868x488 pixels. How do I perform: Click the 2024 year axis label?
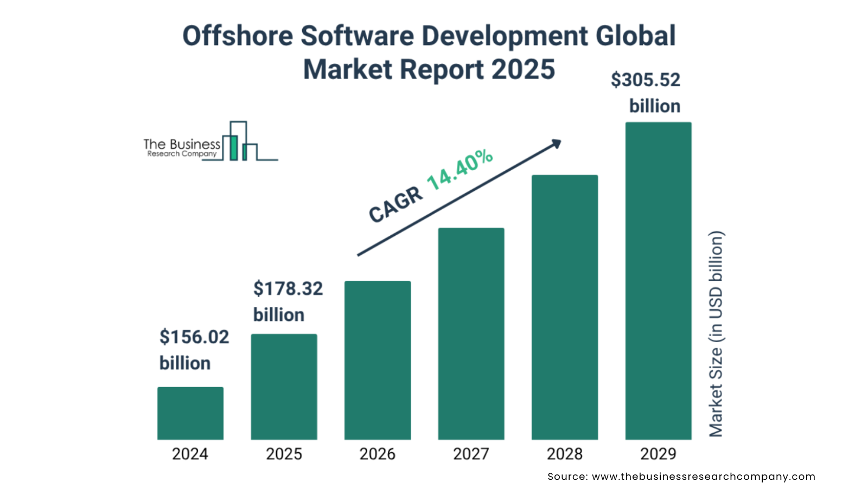coord(190,454)
